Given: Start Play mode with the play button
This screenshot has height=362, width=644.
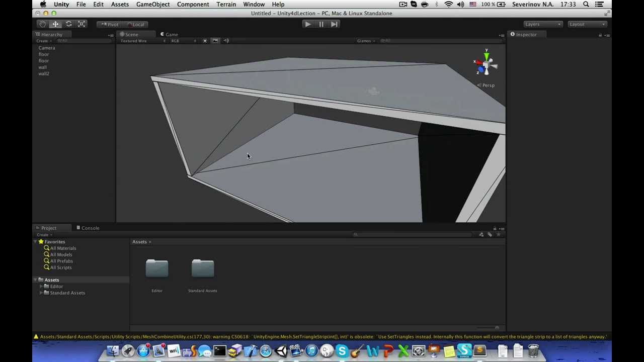Looking at the screenshot, I should pyautogui.click(x=307, y=24).
